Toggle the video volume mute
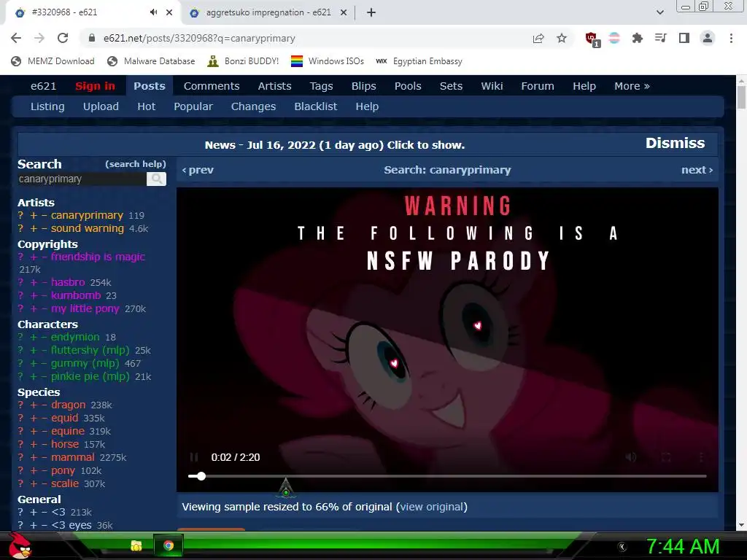 [x=631, y=457]
